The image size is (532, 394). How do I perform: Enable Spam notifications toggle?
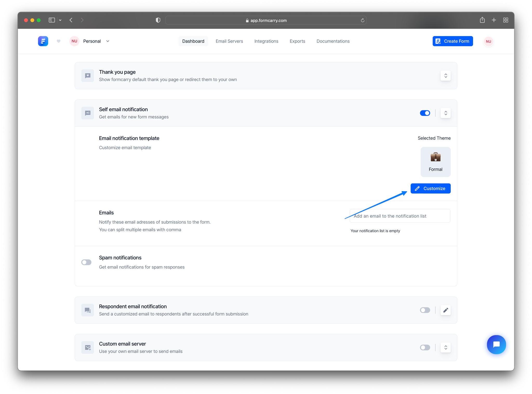86,262
